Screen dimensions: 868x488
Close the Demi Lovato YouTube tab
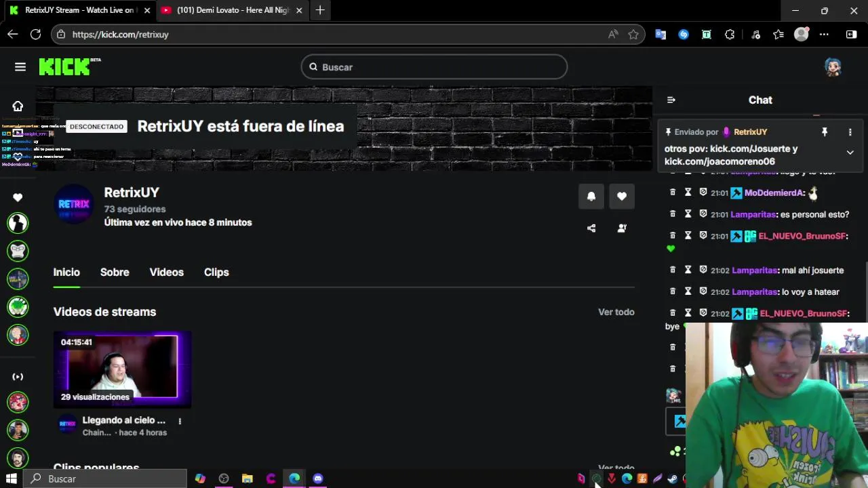299,10
